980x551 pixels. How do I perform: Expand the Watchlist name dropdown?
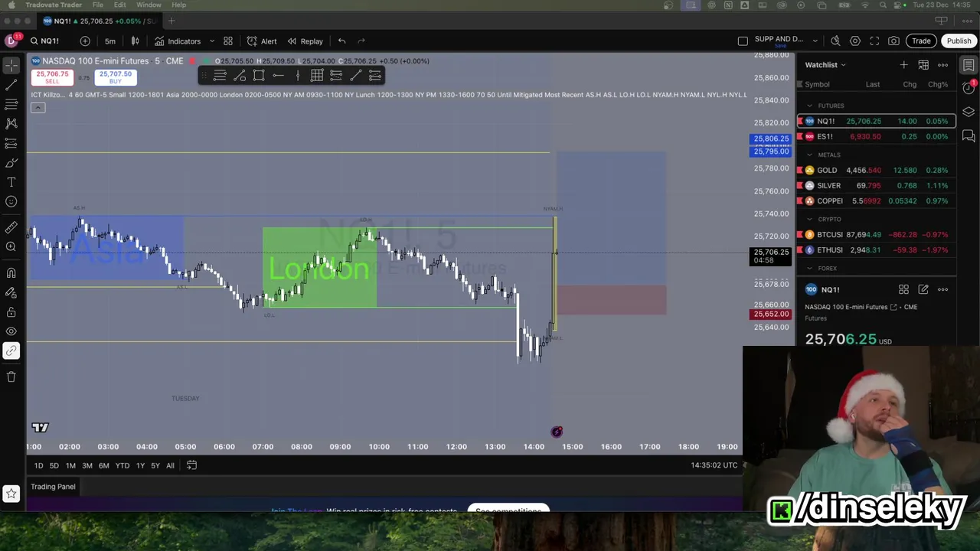click(x=825, y=65)
